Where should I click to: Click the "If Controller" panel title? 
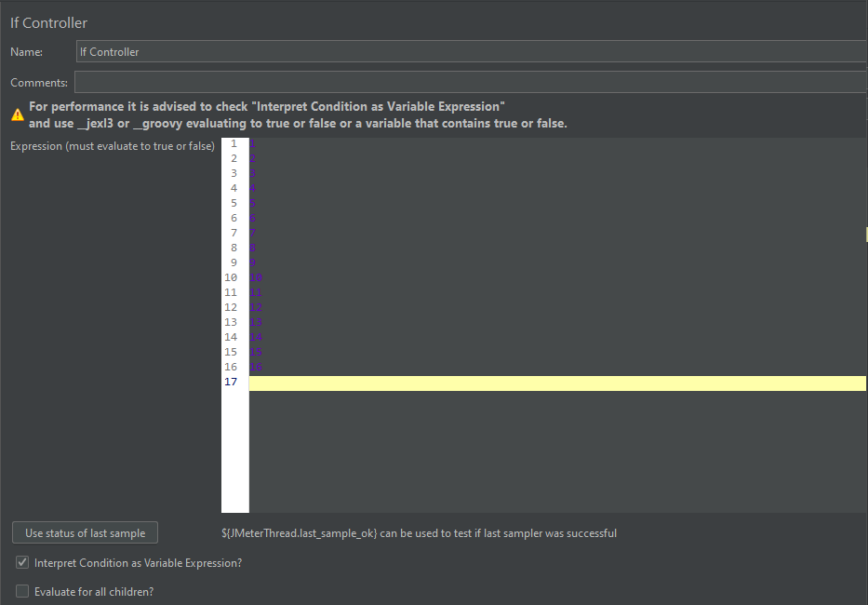click(49, 22)
